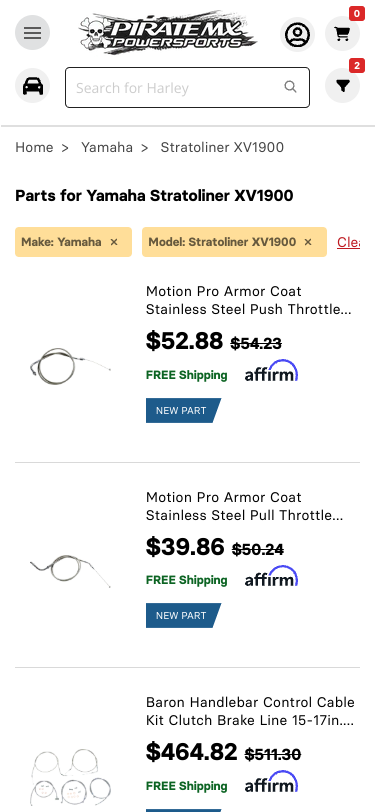This screenshot has width=375, height=812.
Task: Go to Yamaha breadcrumb
Action: tap(107, 148)
